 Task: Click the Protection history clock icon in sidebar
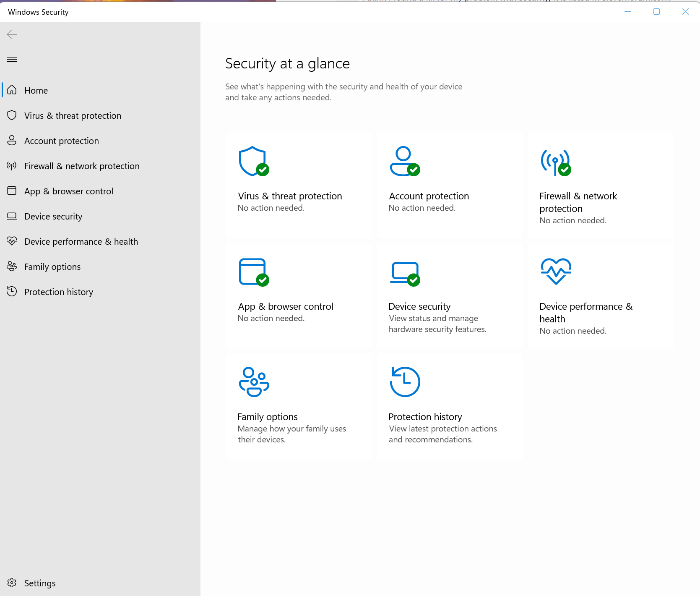(x=12, y=291)
